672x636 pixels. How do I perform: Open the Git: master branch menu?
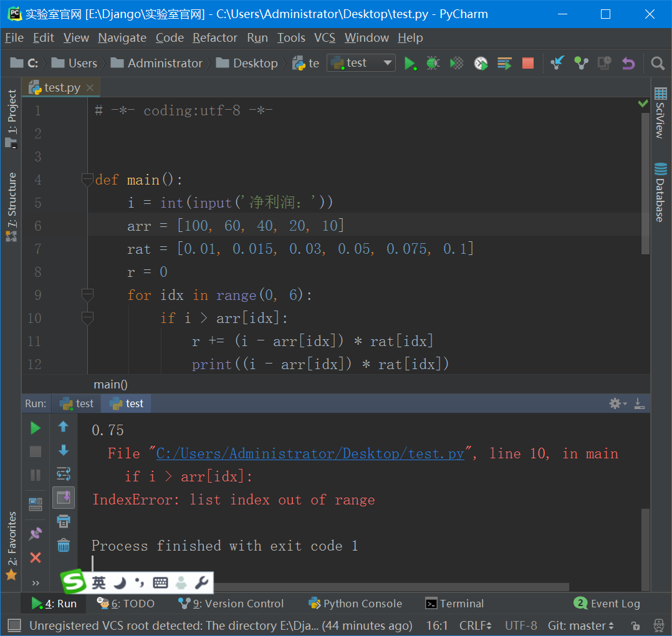click(581, 626)
